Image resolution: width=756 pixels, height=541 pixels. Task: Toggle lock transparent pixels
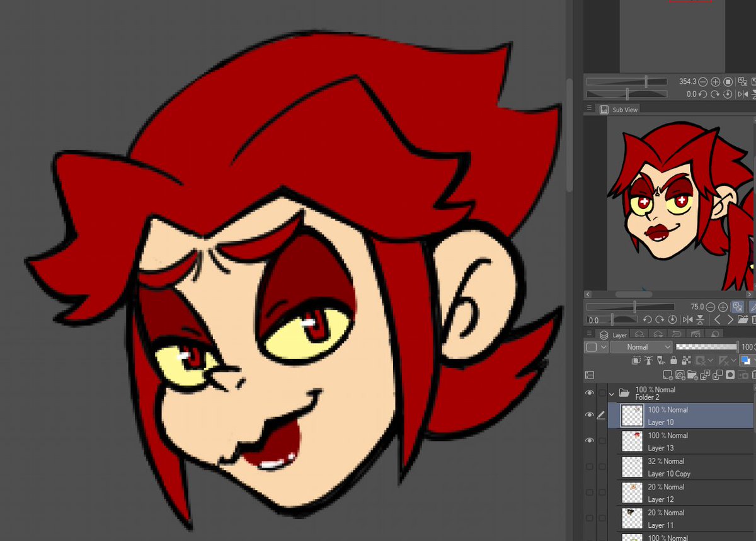coord(686,361)
